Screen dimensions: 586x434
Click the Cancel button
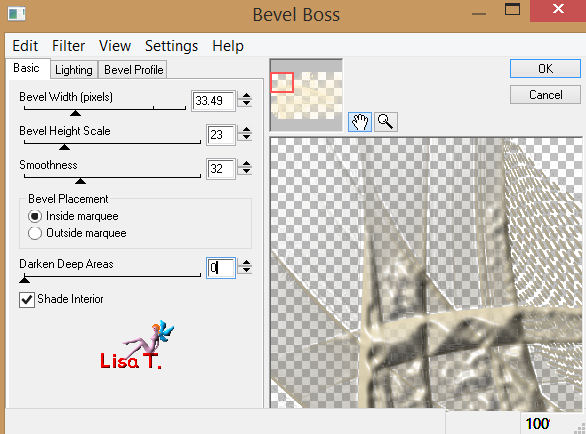click(545, 95)
